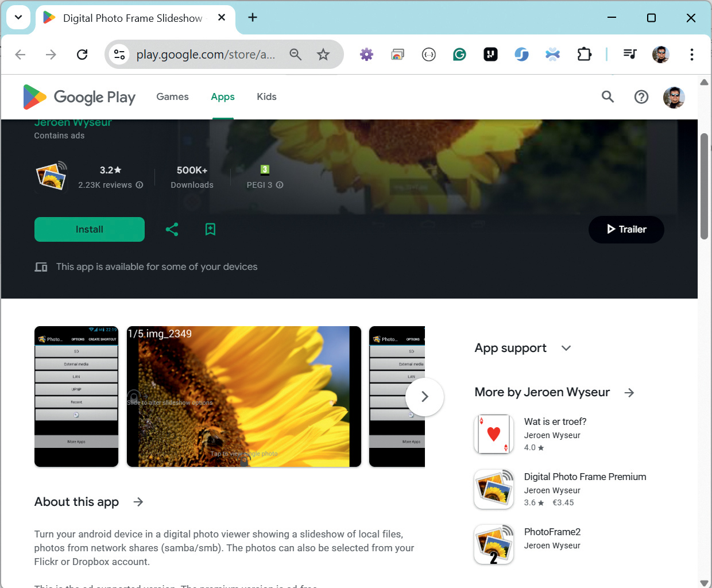Screen dimensions: 712x588
Task: Click page vertical scrollbar thumb
Action: pyautogui.click(x=705, y=186)
